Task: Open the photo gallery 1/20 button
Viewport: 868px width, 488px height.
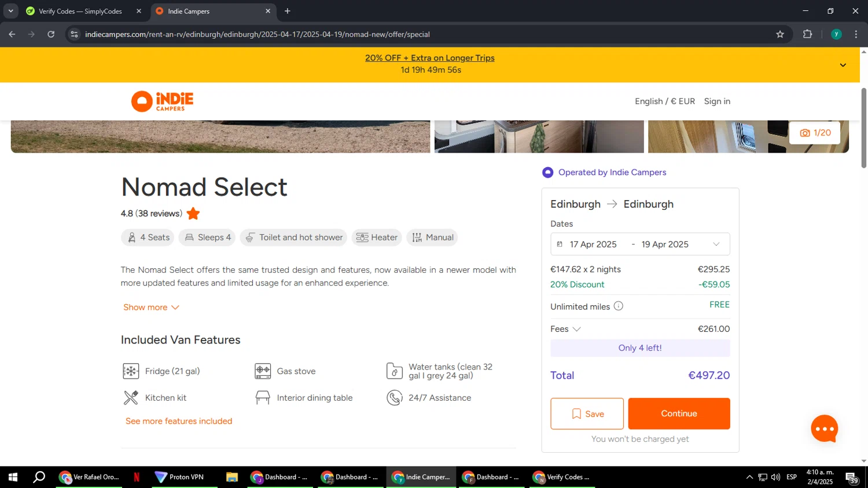Action: (815, 133)
